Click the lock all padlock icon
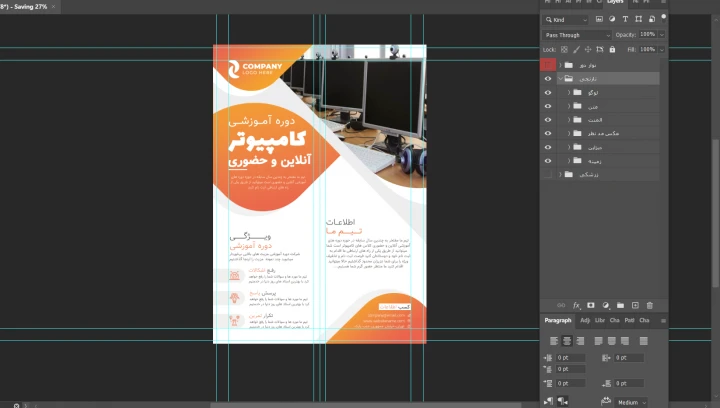This screenshot has width=720, height=408. 613,49
